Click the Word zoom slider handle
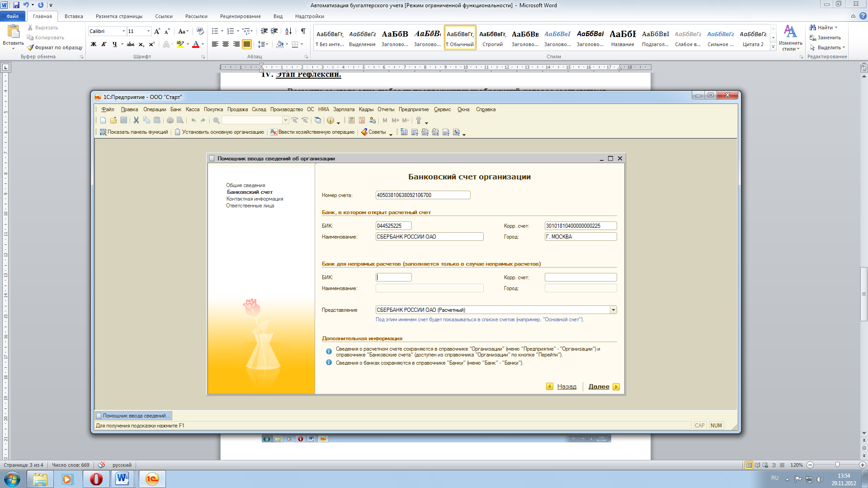Screen dimensions: 868x488 pyautogui.click(x=837, y=465)
